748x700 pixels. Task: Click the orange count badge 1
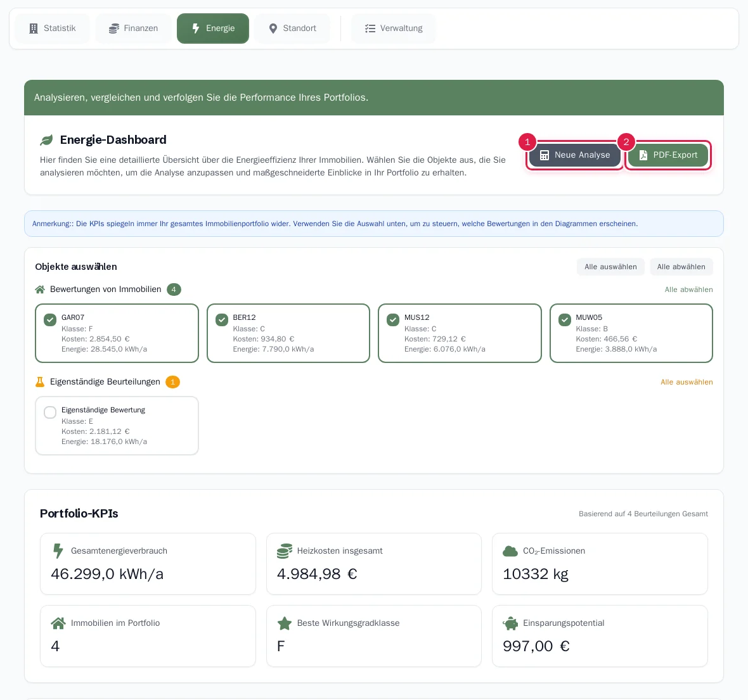click(172, 382)
